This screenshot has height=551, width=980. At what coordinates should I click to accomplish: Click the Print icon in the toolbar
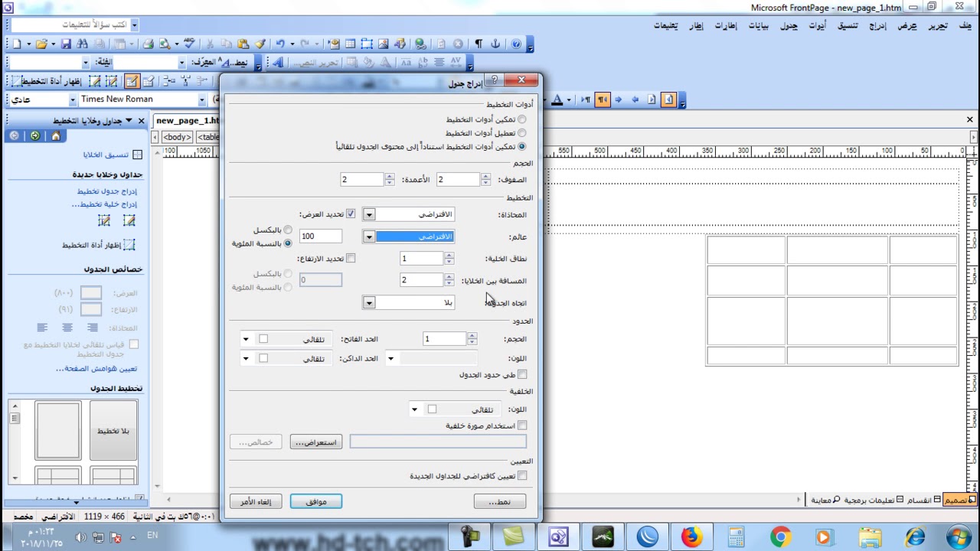148,44
